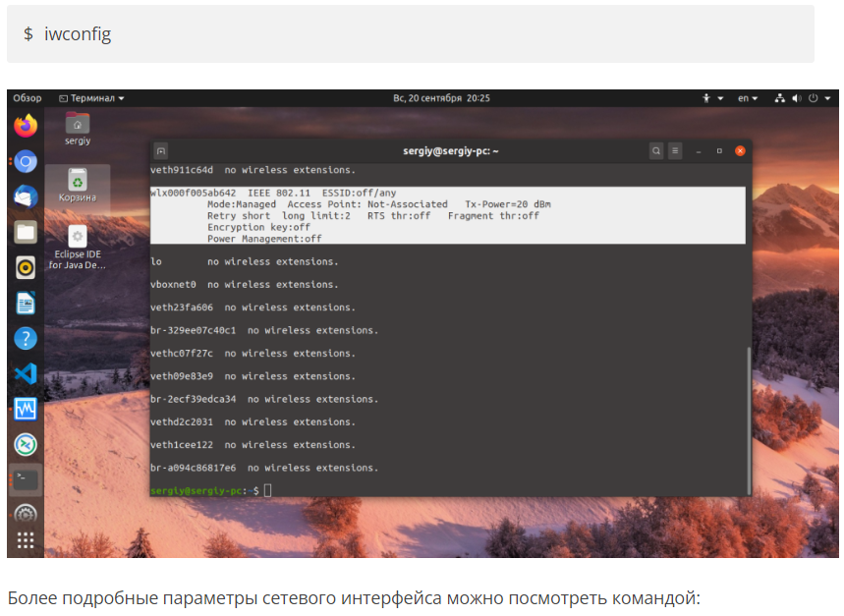Image resolution: width=844 pixels, height=616 pixels.
Task: Open the Remmina remote desktop icon
Action: click(26, 444)
